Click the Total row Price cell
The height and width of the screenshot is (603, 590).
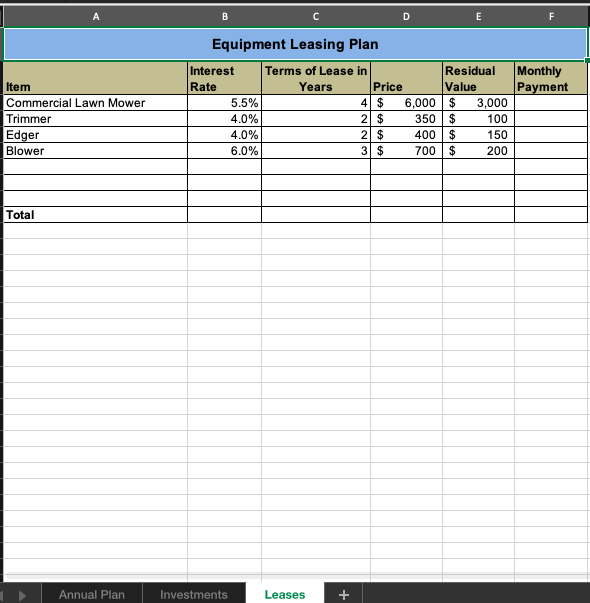(406, 215)
